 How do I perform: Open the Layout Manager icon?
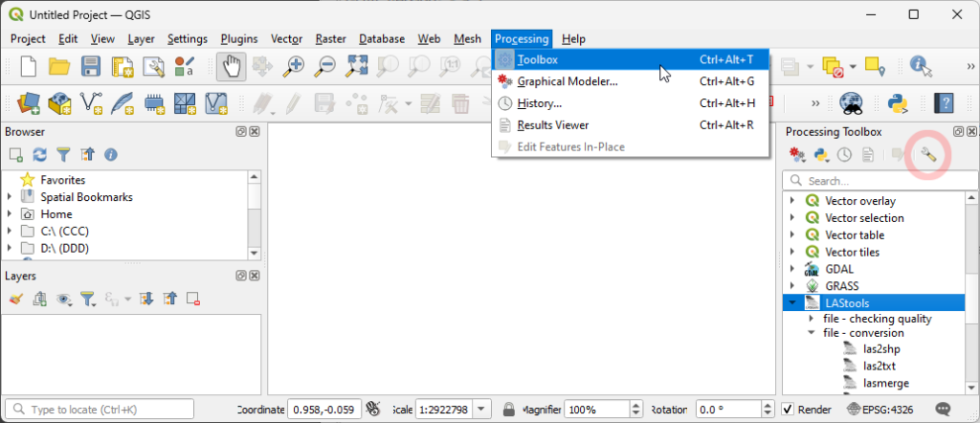pos(154,66)
